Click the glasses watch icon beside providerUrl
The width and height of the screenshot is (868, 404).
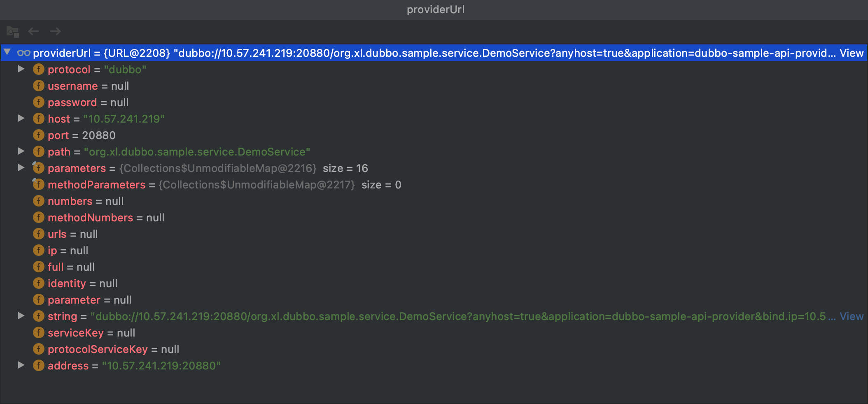click(23, 53)
